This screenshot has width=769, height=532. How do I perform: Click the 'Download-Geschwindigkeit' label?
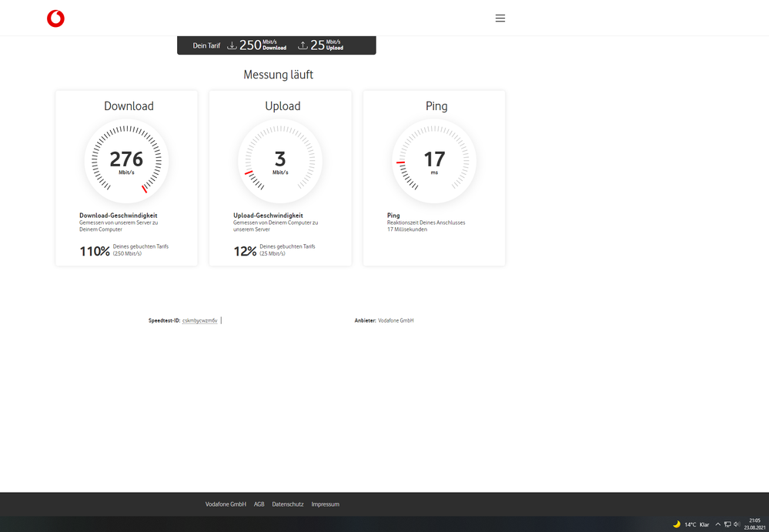[119, 216]
